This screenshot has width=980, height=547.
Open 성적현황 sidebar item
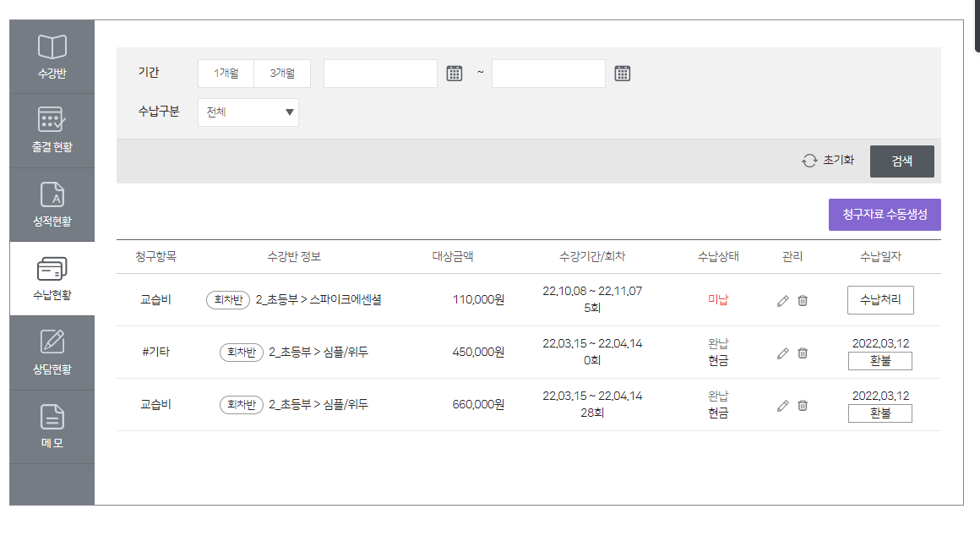52,205
